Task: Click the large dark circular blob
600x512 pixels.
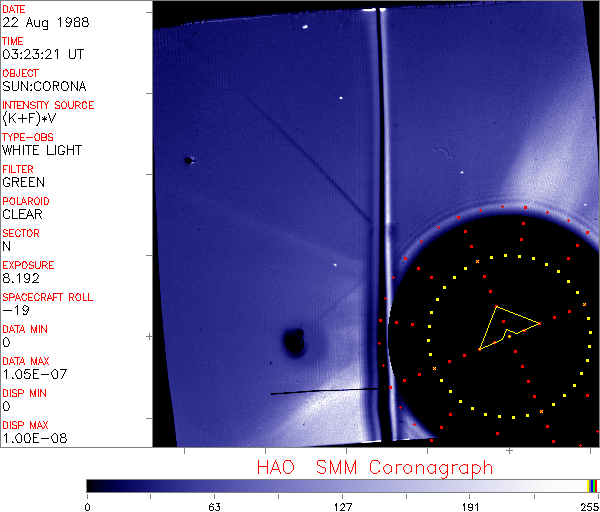Action: [x=294, y=342]
